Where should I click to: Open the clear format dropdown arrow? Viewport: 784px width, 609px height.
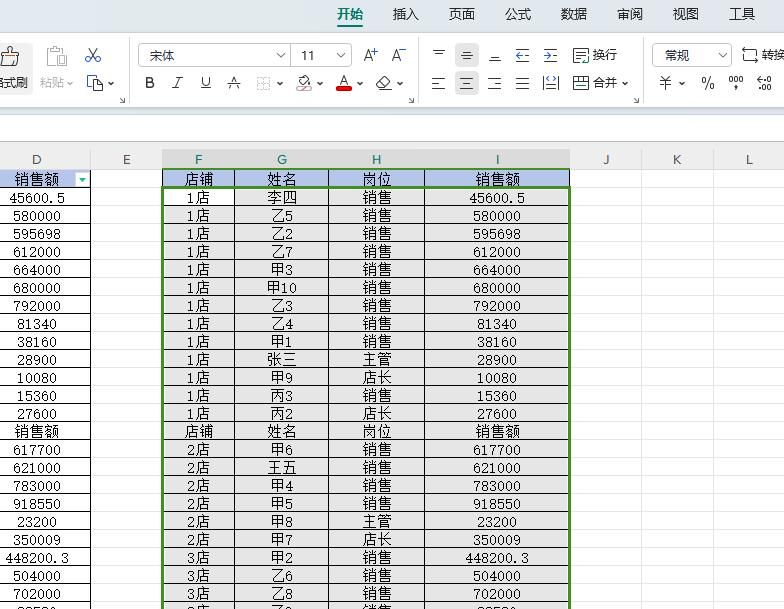pos(400,84)
